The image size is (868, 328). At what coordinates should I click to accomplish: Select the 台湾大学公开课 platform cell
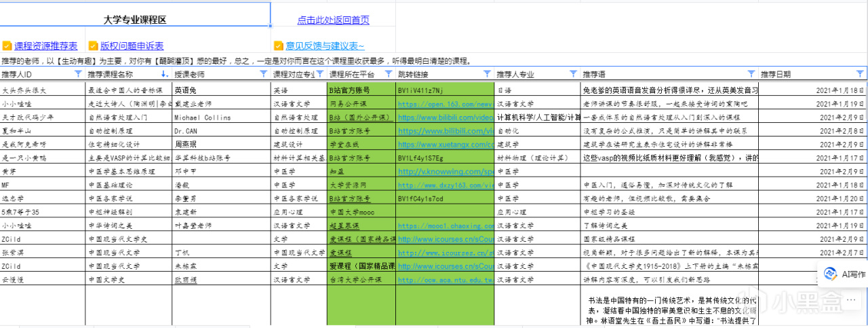coord(361,280)
